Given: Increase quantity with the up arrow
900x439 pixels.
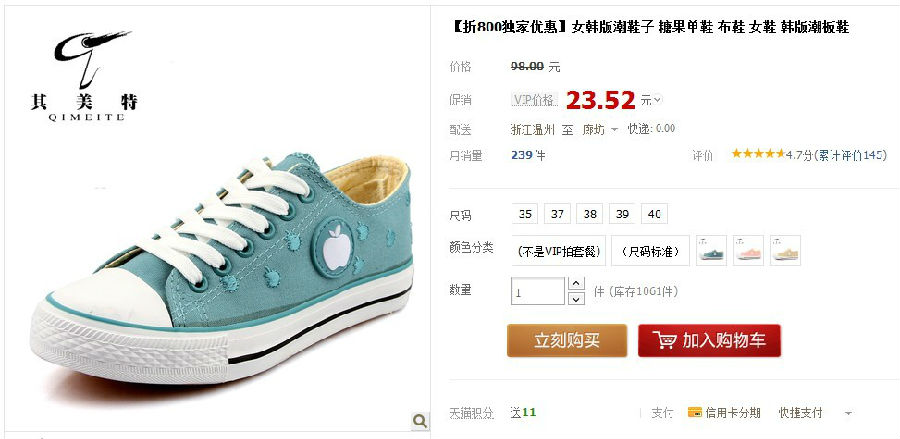Looking at the screenshot, I should (576, 283).
